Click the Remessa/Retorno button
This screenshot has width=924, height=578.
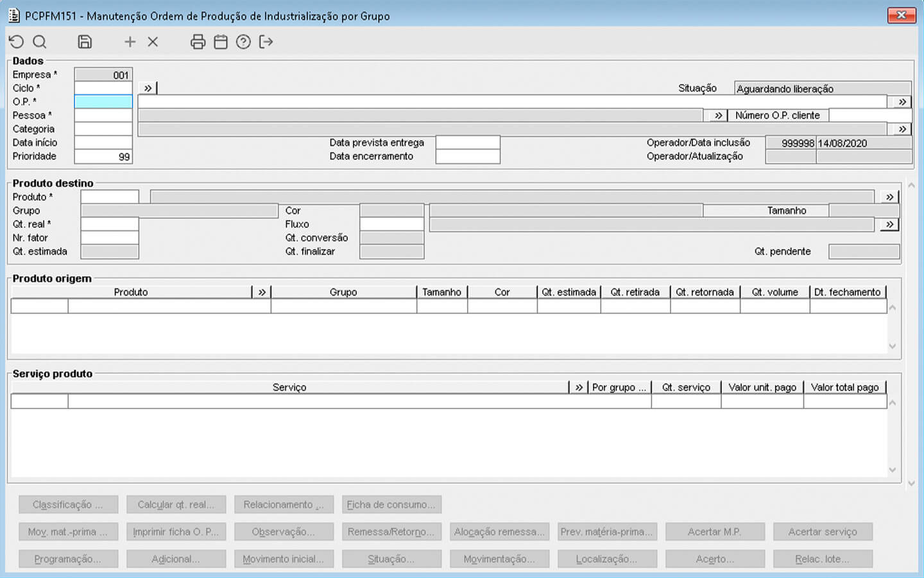tap(391, 532)
